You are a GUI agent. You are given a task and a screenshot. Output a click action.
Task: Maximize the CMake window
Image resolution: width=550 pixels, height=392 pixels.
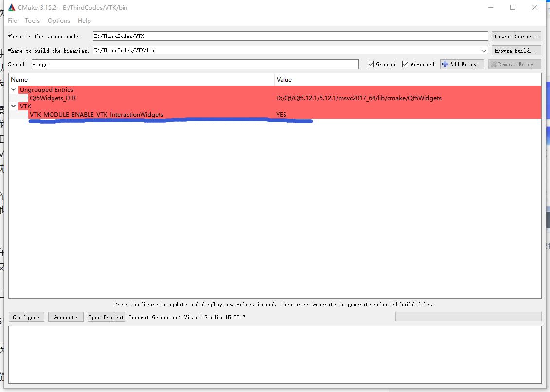pos(513,7)
